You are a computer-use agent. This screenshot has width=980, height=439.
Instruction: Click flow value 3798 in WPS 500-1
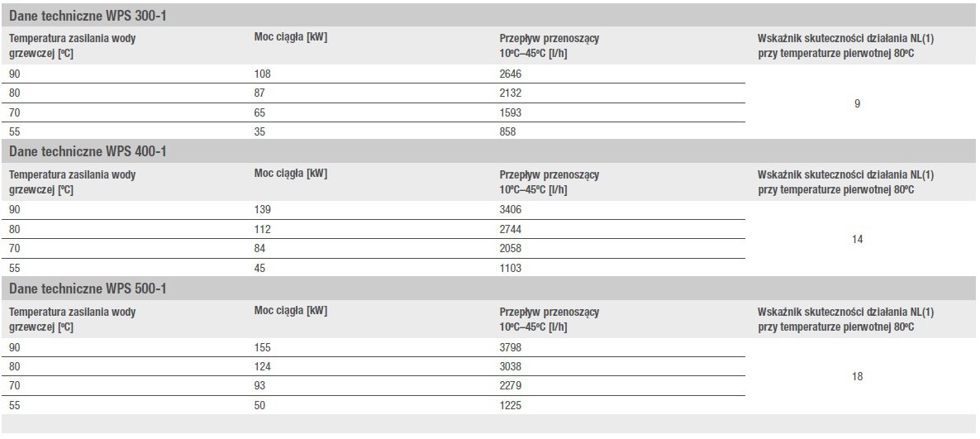point(511,347)
